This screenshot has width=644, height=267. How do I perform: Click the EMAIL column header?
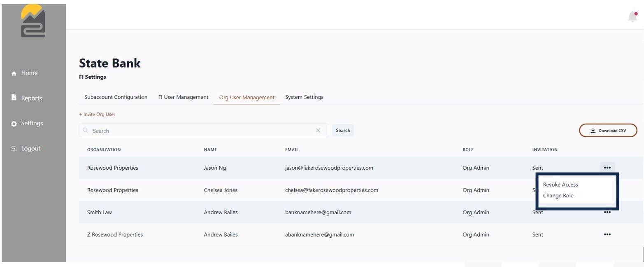tap(292, 150)
